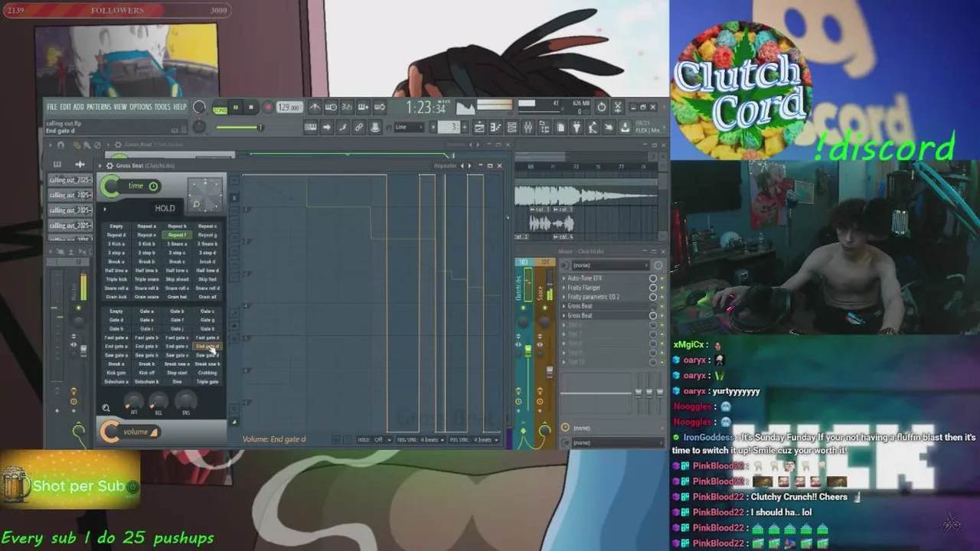Turn the REL knob in Gross Beat

pyautogui.click(x=158, y=399)
